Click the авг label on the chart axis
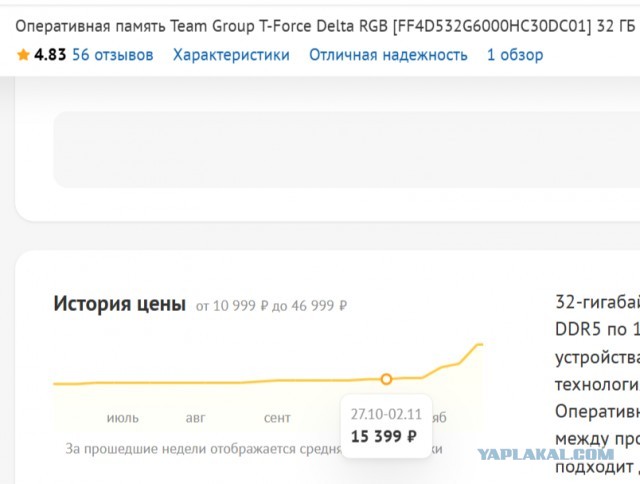 tap(195, 418)
